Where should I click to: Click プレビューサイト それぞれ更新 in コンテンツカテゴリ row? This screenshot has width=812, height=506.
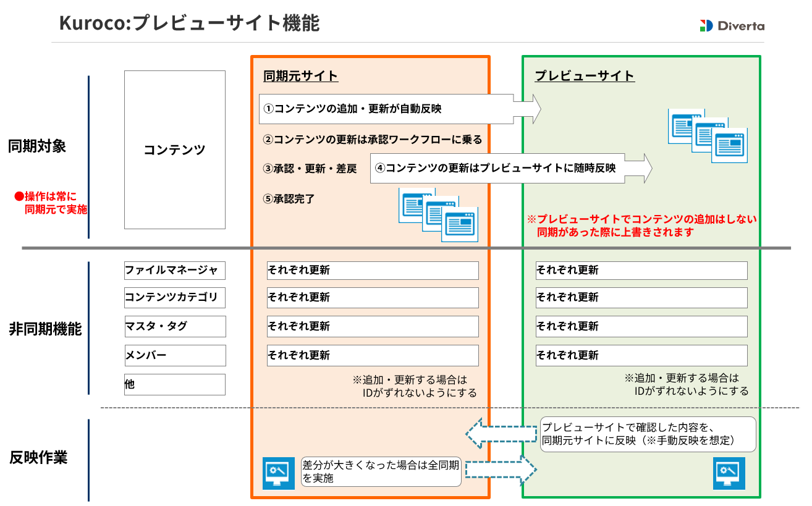[641, 298]
